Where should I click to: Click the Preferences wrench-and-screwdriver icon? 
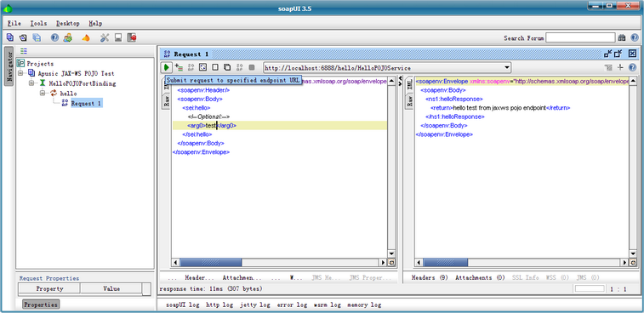105,37
